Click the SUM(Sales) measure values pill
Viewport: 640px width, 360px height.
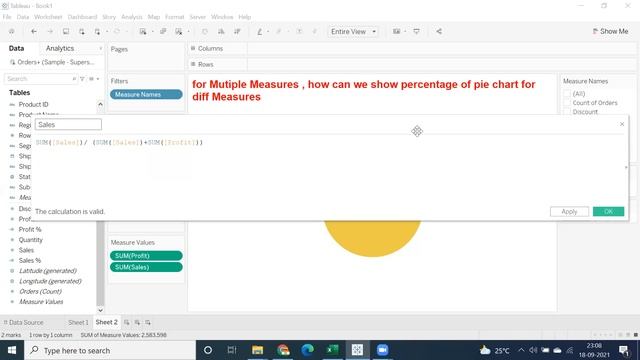[146, 267]
